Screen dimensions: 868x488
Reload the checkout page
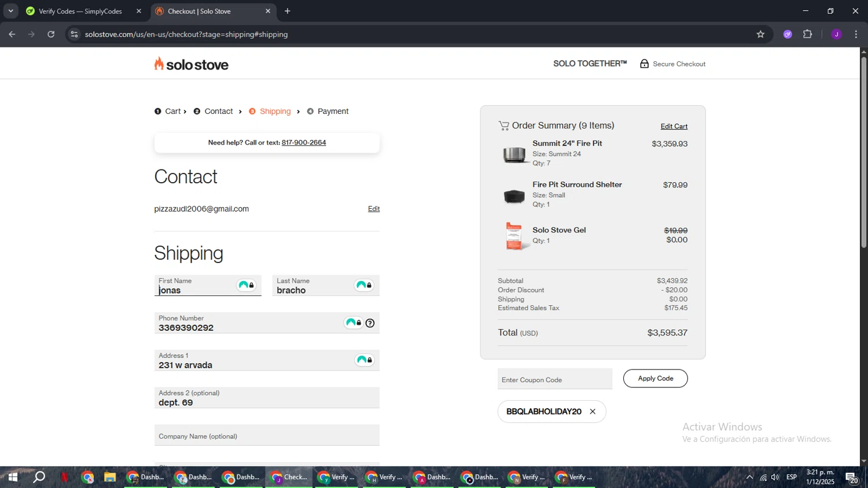tap(51, 34)
